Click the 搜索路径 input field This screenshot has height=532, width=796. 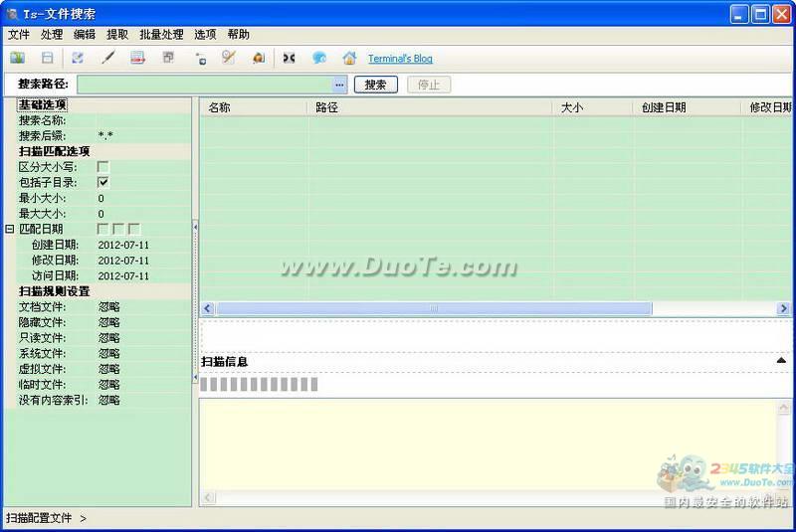(205, 85)
